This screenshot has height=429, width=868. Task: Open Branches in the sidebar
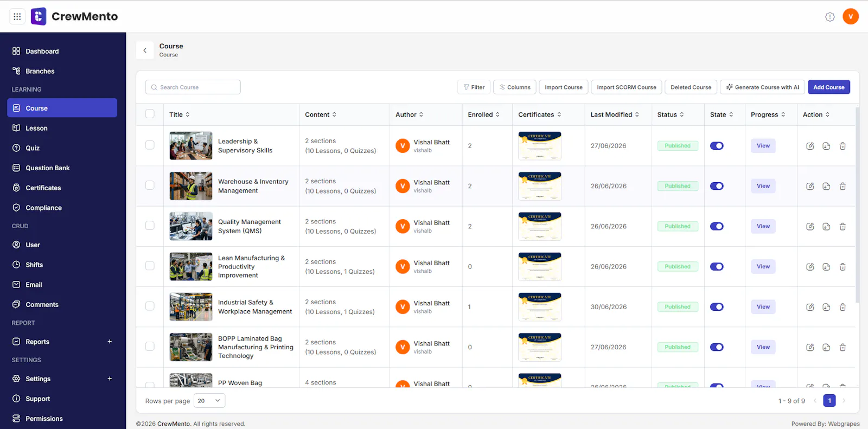(x=62, y=71)
